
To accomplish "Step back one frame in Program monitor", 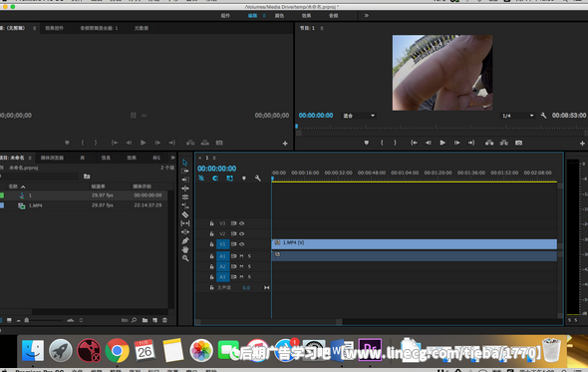I will tap(428, 143).
